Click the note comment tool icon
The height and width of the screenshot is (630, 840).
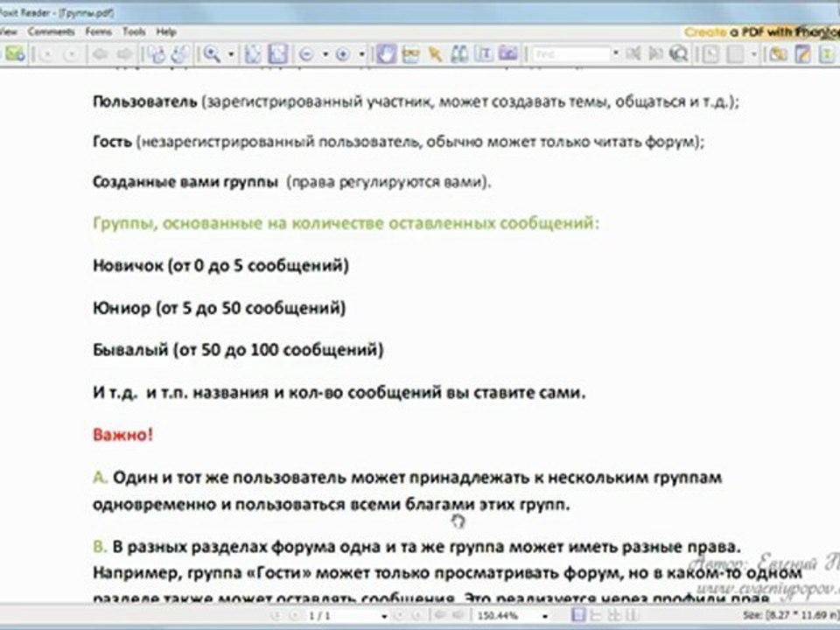point(710,54)
